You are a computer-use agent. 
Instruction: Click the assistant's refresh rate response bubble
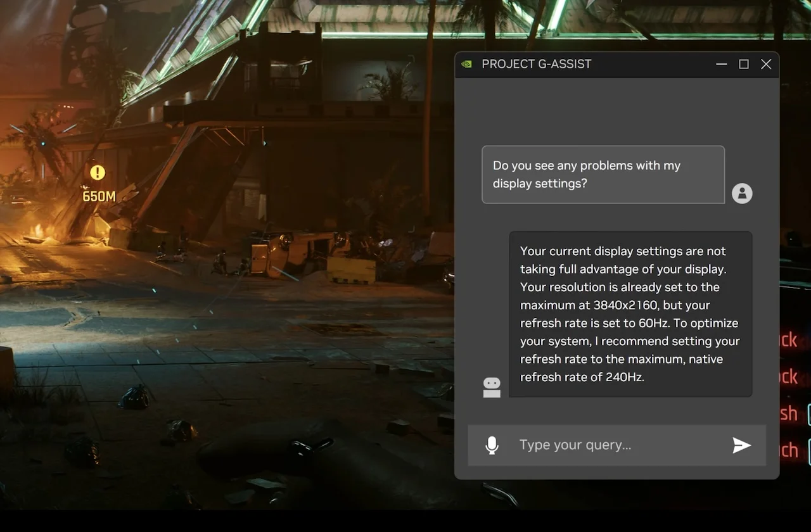point(630,314)
